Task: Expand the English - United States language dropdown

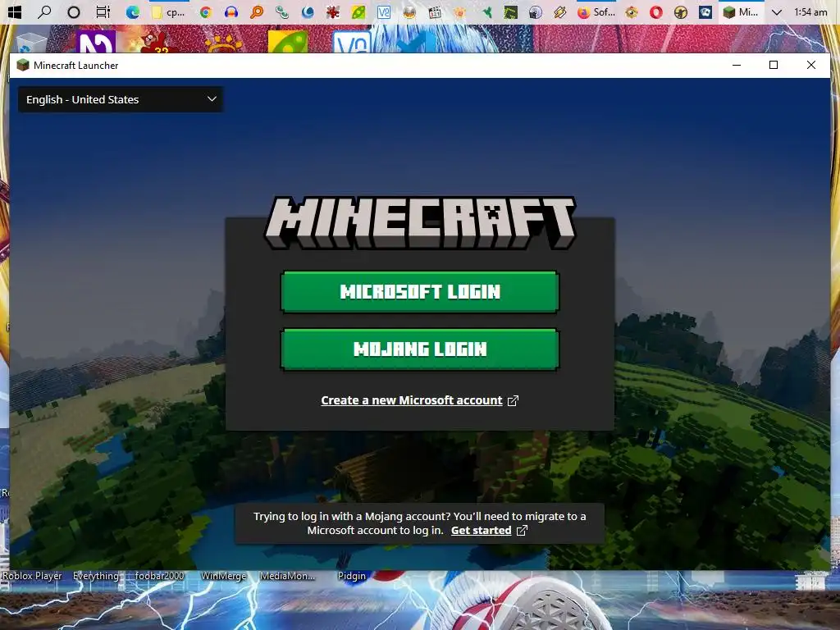Action: click(121, 99)
